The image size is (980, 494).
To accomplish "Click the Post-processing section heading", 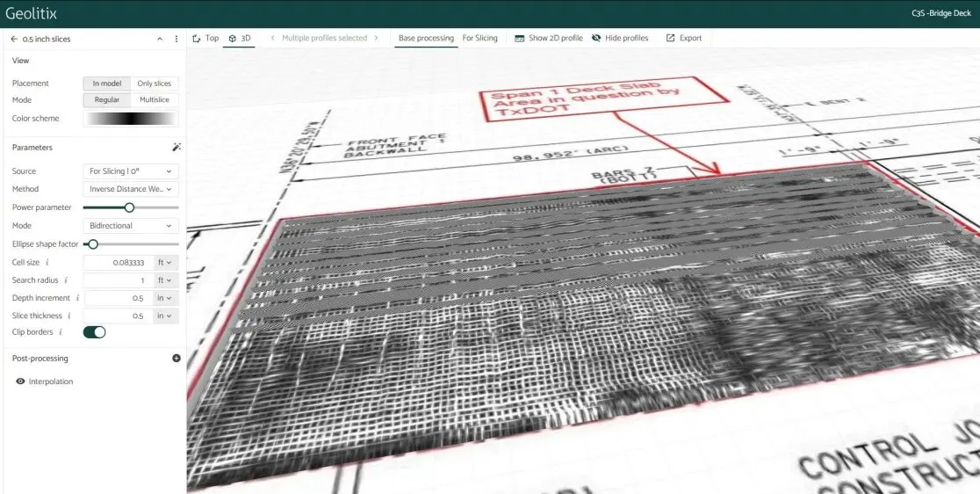I will [40, 359].
